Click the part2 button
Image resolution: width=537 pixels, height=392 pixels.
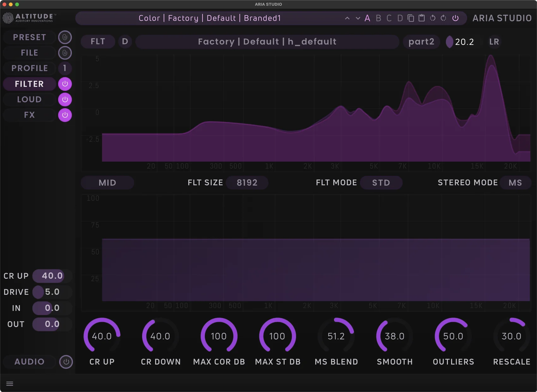coord(421,42)
